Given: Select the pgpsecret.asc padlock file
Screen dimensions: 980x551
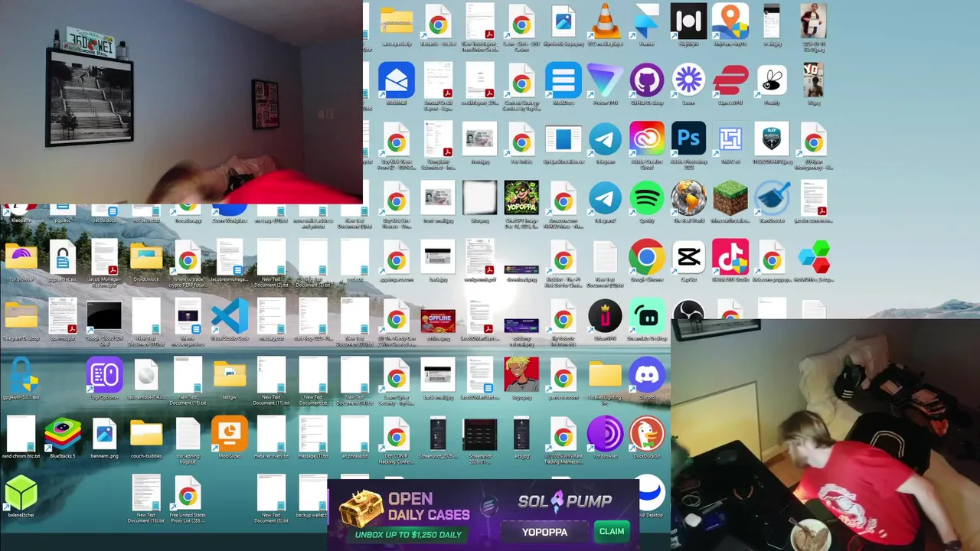Looking at the screenshot, I should click(63, 258).
